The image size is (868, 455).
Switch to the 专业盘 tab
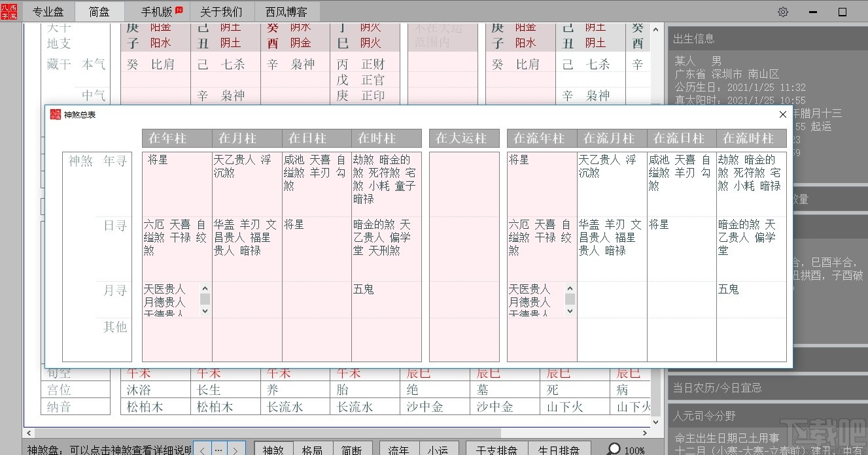pyautogui.click(x=48, y=11)
